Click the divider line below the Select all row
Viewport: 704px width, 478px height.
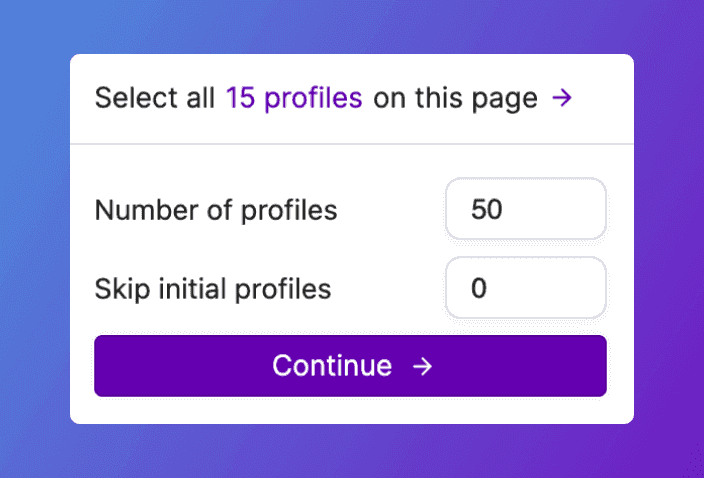click(352, 144)
